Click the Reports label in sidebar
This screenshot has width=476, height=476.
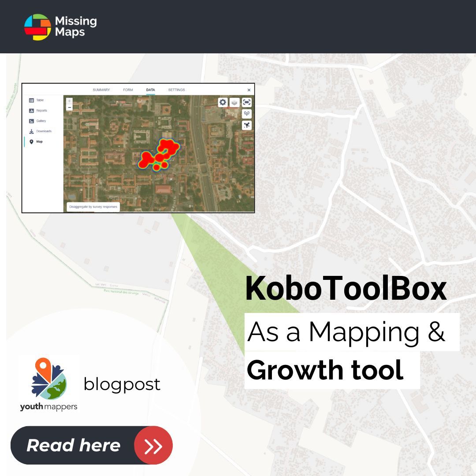click(x=42, y=111)
